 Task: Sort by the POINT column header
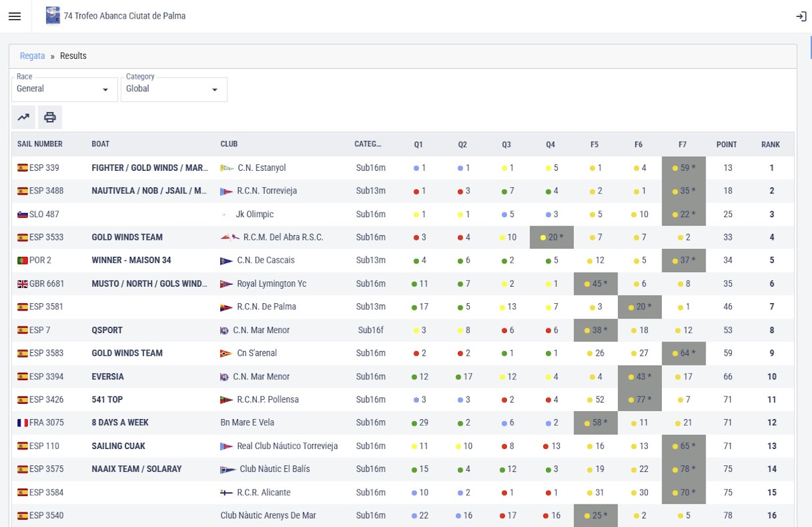726,144
